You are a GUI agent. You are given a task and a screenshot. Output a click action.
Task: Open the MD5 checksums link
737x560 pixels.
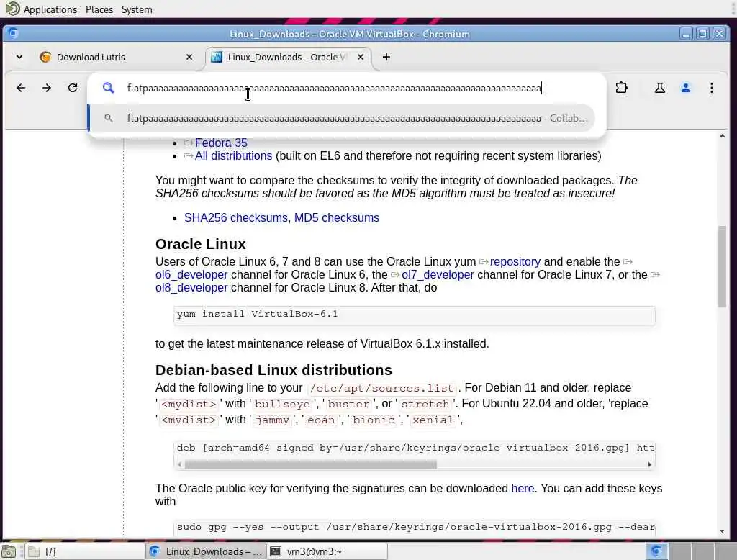click(337, 217)
